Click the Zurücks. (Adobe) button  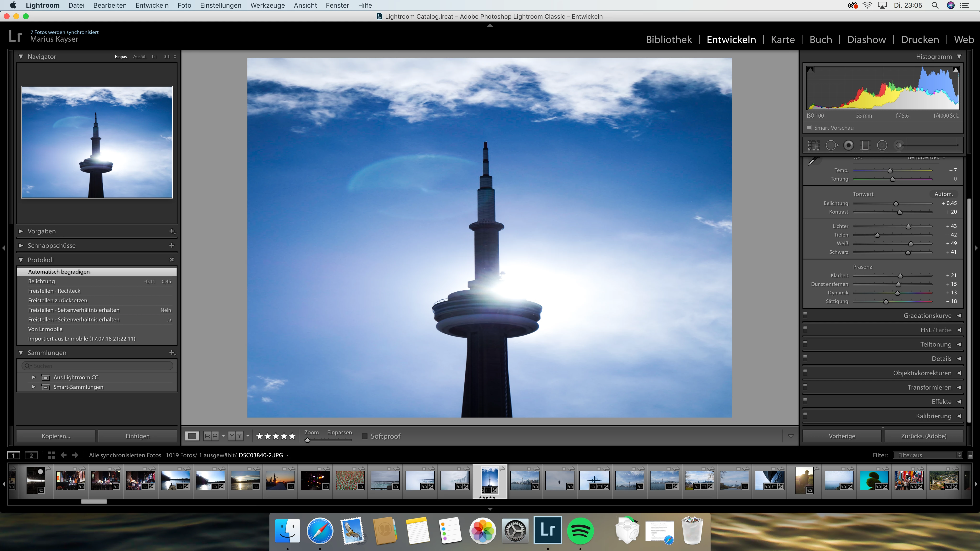[x=923, y=436]
